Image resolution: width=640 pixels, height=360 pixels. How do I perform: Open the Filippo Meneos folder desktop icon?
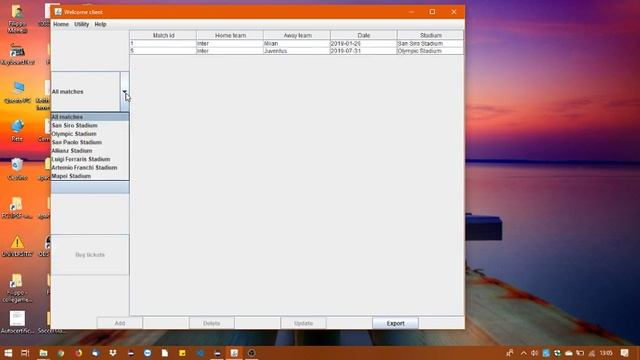pos(17,19)
